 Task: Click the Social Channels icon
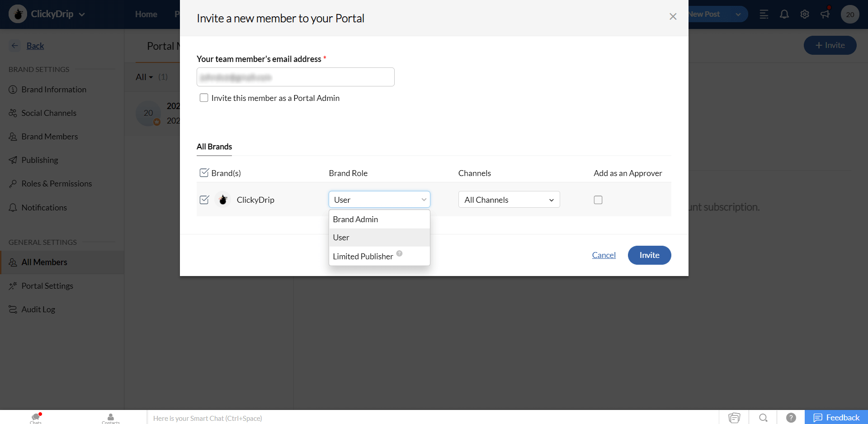[13, 113]
